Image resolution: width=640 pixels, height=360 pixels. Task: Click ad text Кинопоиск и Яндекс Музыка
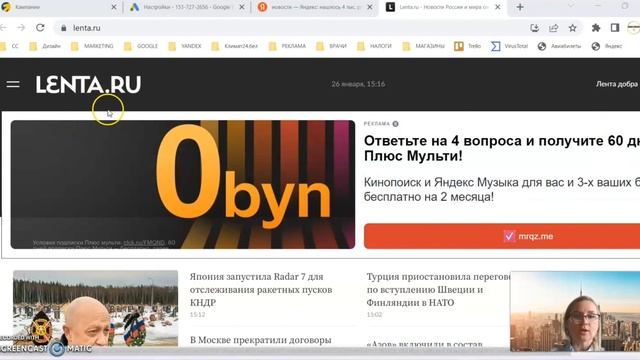point(502,189)
